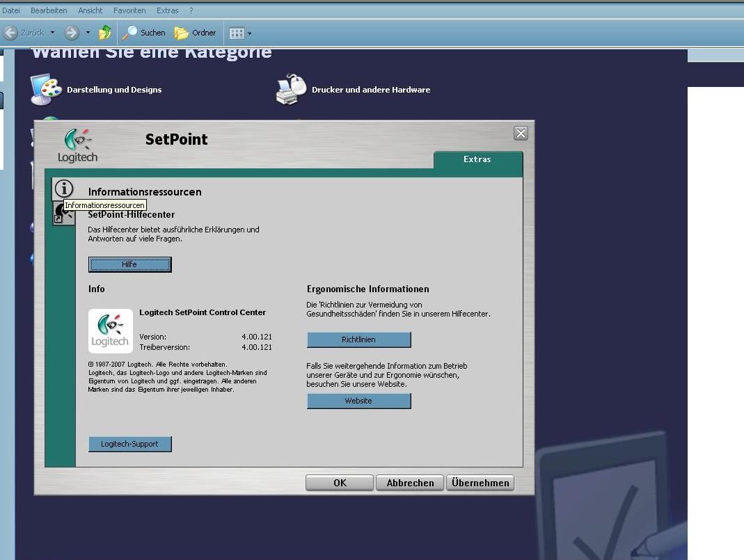The image size is (744, 560).
Task: Click the Logitech SetPoint Control Center text
Action: (203, 312)
